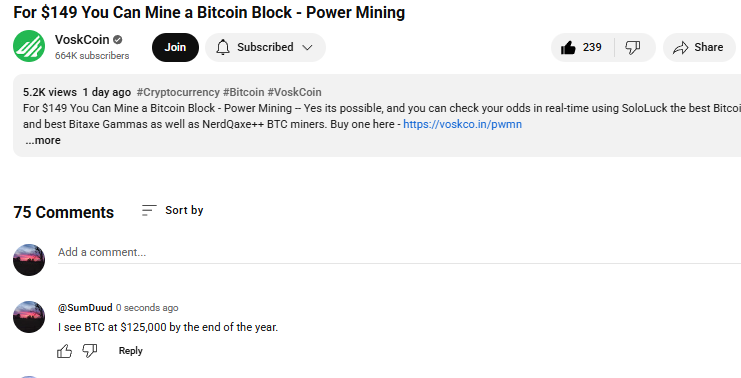Open the Subscribed dropdown chevron
This screenshot has width=741, height=378.
point(307,47)
